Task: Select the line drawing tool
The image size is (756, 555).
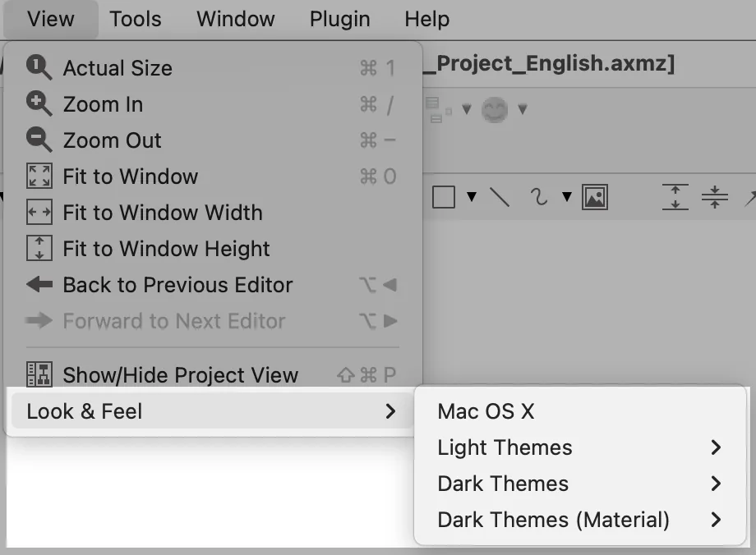Action: [500, 197]
